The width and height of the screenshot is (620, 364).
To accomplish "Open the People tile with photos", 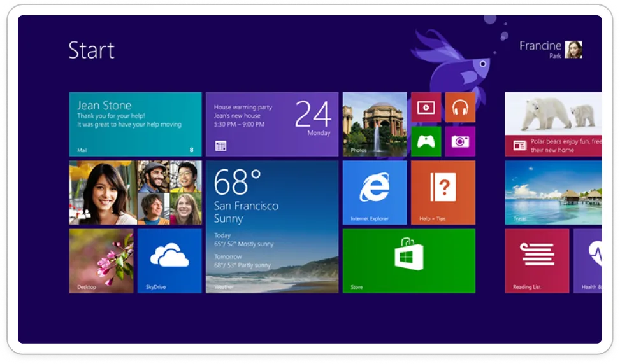I will click(135, 193).
